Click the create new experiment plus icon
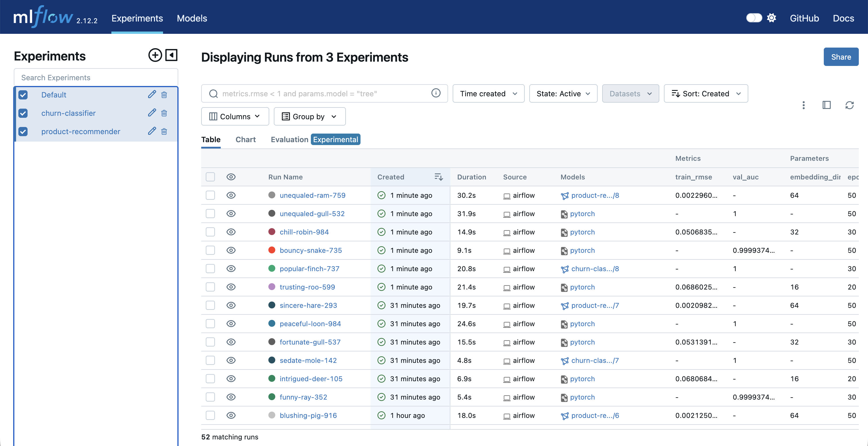868x446 pixels. 155,55
